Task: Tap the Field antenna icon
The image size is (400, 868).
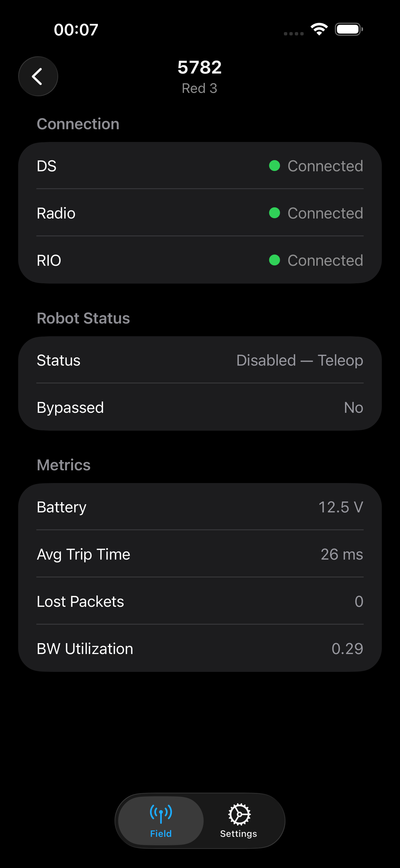Action: click(161, 814)
